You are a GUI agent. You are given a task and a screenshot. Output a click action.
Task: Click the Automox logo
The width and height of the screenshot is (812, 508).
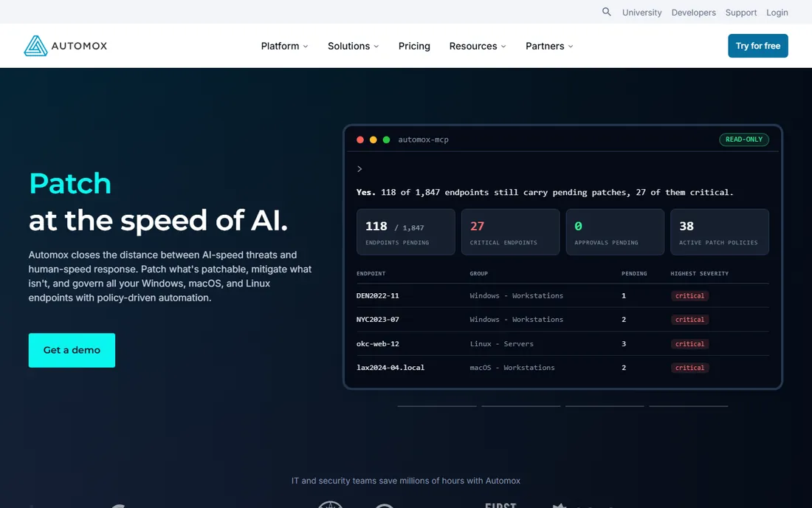pos(65,46)
